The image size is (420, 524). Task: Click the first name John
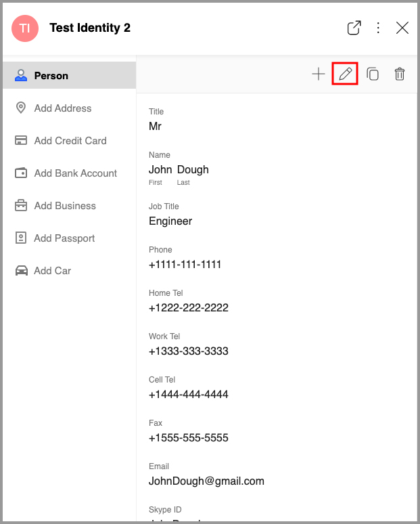pos(160,170)
